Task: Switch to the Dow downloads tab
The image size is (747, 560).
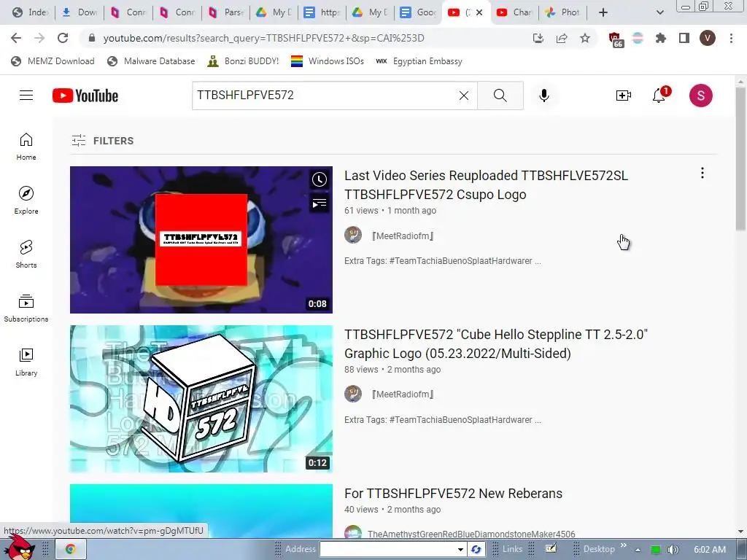Action: [80, 12]
